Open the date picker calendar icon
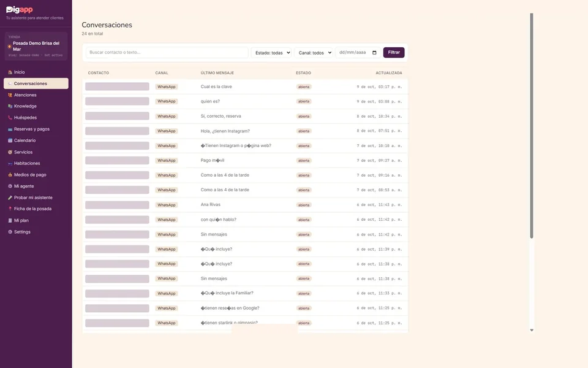This screenshot has width=588, height=368. click(x=374, y=53)
